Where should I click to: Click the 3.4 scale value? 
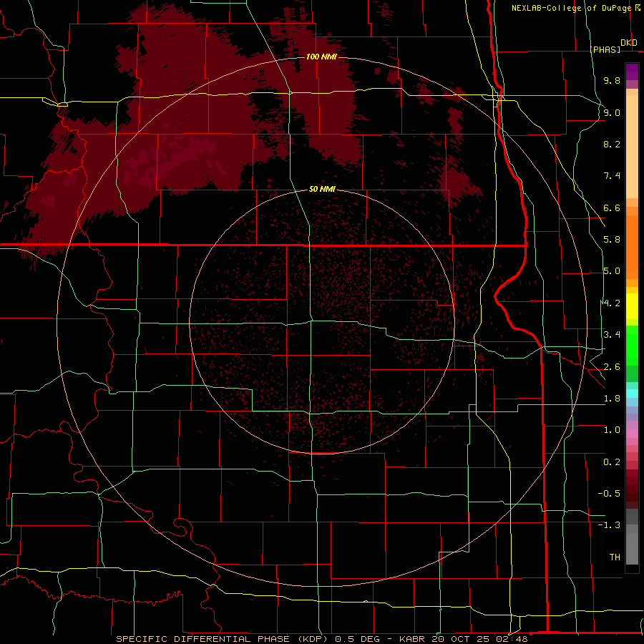[612, 335]
